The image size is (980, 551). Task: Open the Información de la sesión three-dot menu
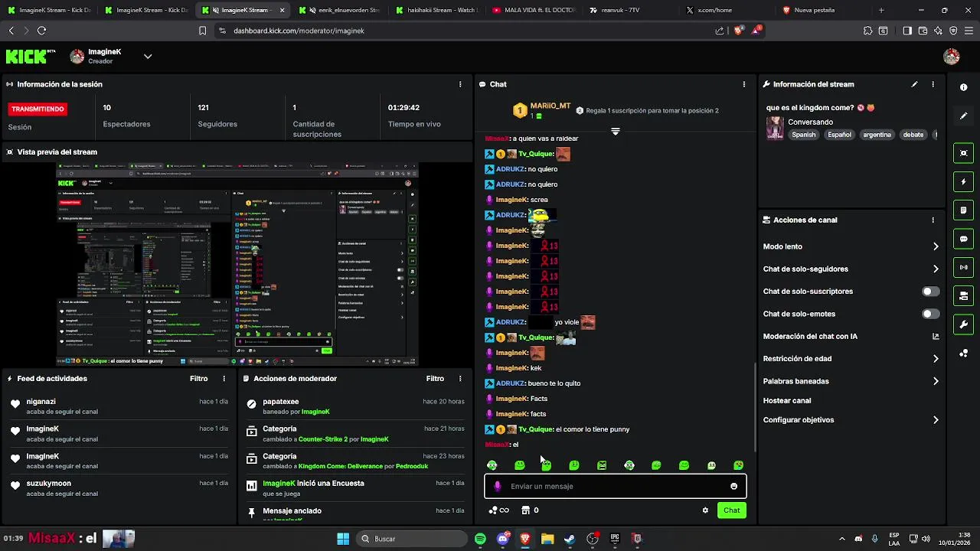pyautogui.click(x=460, y=84)
